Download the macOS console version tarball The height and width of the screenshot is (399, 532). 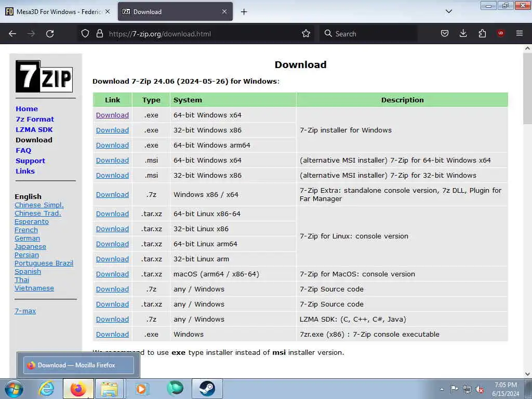click(112, 274)
